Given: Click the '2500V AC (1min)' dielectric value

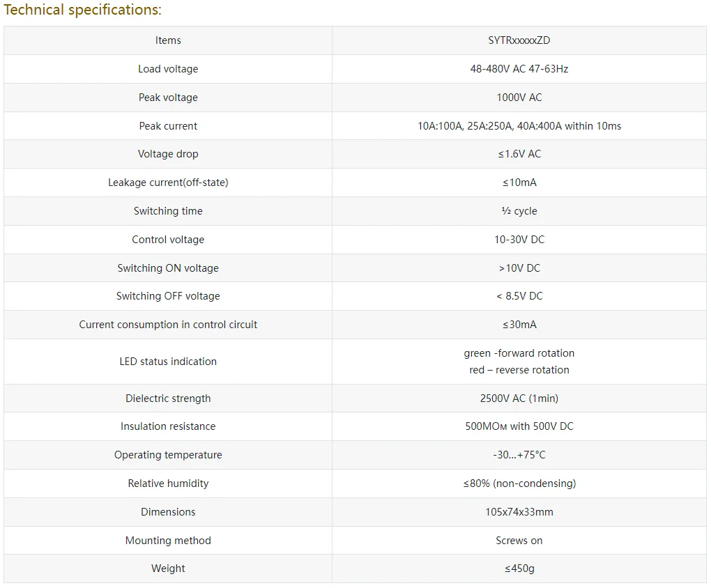Looking at the screenshot, I should pos(519,399).
